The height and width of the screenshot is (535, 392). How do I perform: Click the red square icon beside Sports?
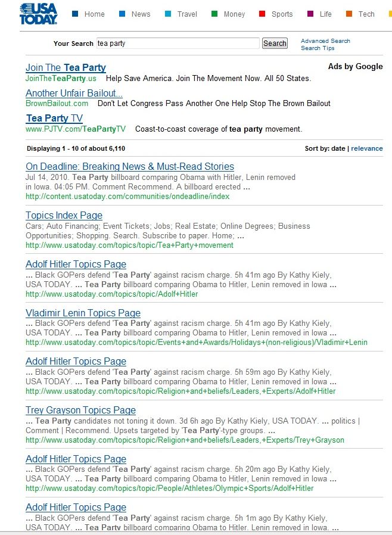point(262,14)
